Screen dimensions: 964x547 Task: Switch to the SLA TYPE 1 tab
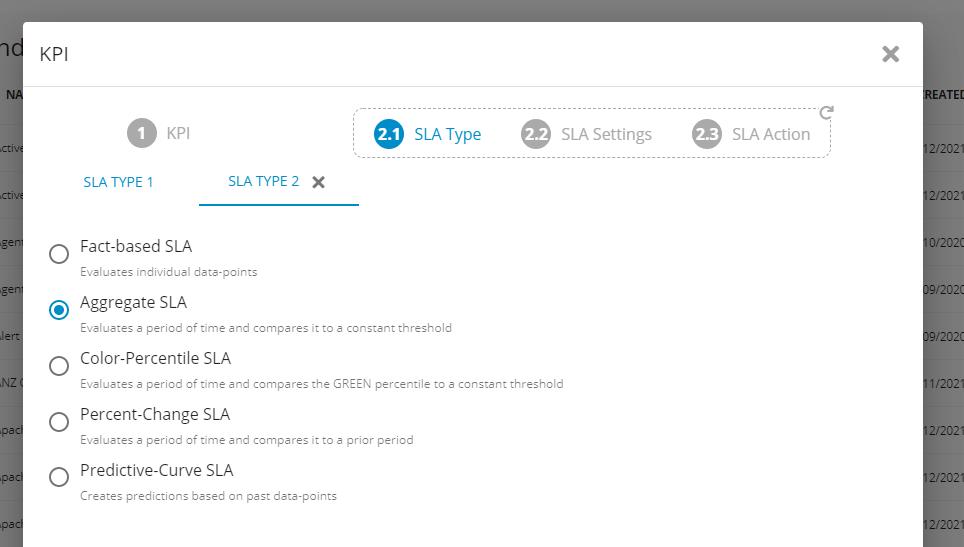coord(118,182)
